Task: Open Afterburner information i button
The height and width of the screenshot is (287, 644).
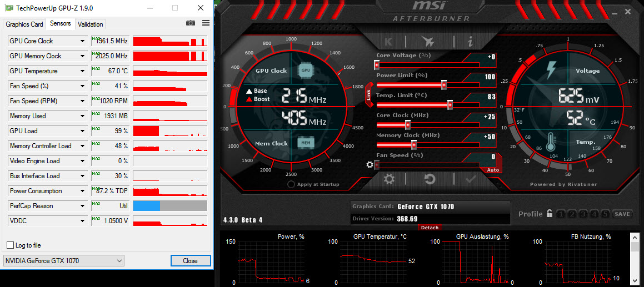Action: point(470,42)
